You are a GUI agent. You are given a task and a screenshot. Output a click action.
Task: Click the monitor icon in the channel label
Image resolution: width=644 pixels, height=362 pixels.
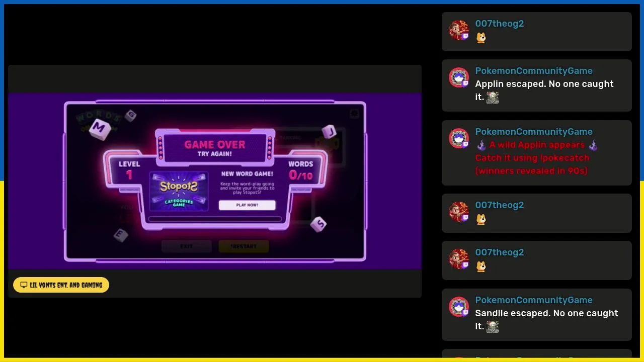pos(24,285)
